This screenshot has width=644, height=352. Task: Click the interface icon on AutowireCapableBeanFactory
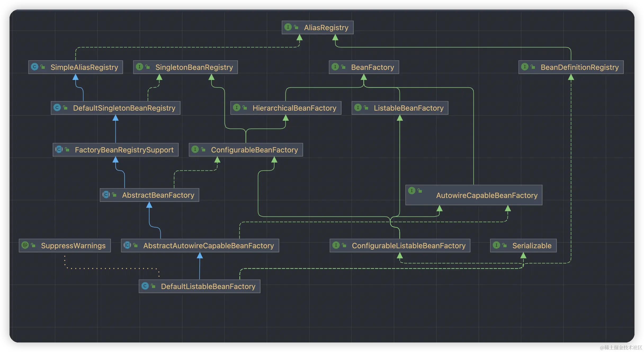(x=412, y=191)
